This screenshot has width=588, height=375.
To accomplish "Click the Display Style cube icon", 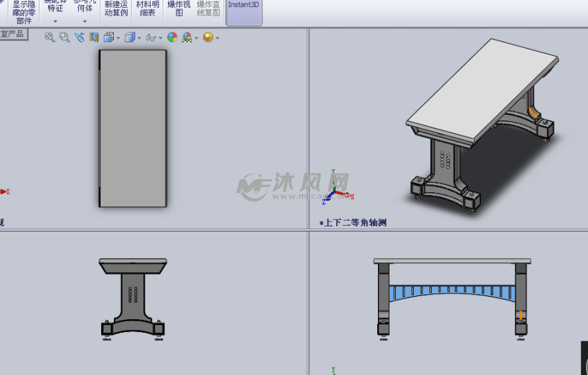I will click(x=130, y=37).
